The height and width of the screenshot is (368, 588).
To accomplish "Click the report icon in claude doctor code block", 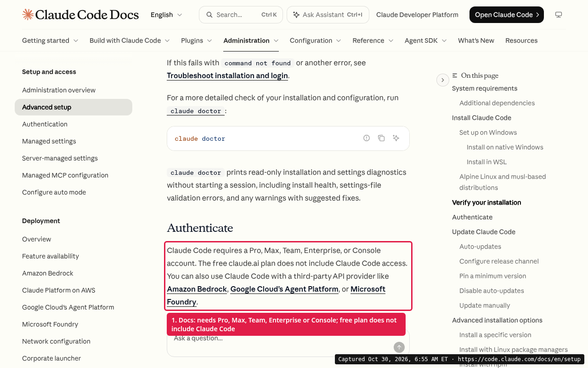I will coord(367,138).
